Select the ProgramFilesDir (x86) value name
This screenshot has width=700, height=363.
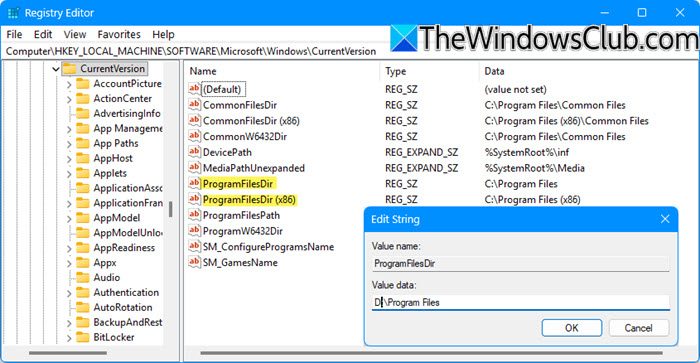(249, 200)
